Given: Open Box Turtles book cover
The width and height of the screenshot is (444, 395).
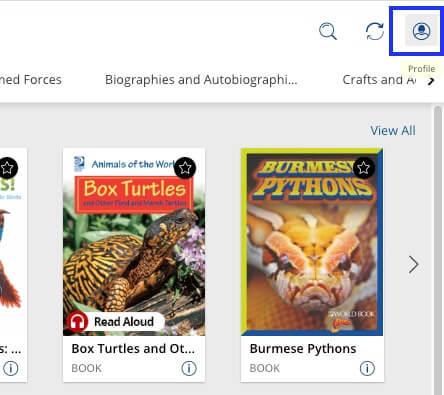Looking at the screenshot, I should tap(134, 242).
